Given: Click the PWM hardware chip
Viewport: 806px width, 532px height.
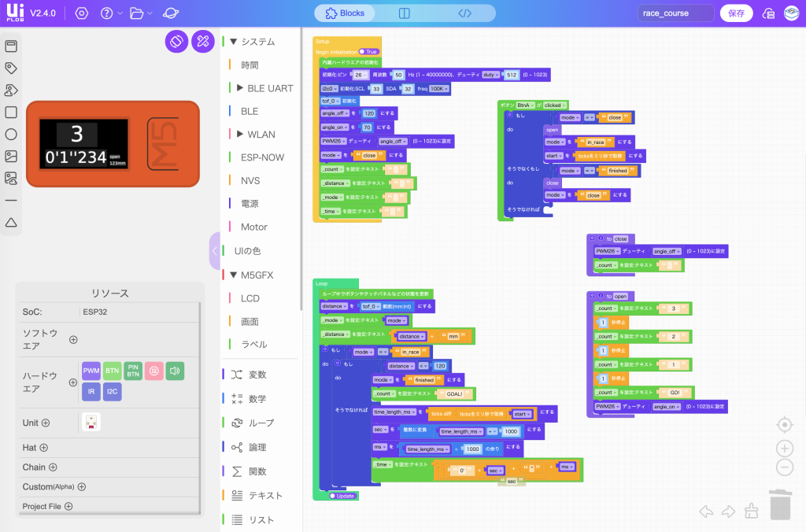Looking at the screenshot, I should pos(91,371).
